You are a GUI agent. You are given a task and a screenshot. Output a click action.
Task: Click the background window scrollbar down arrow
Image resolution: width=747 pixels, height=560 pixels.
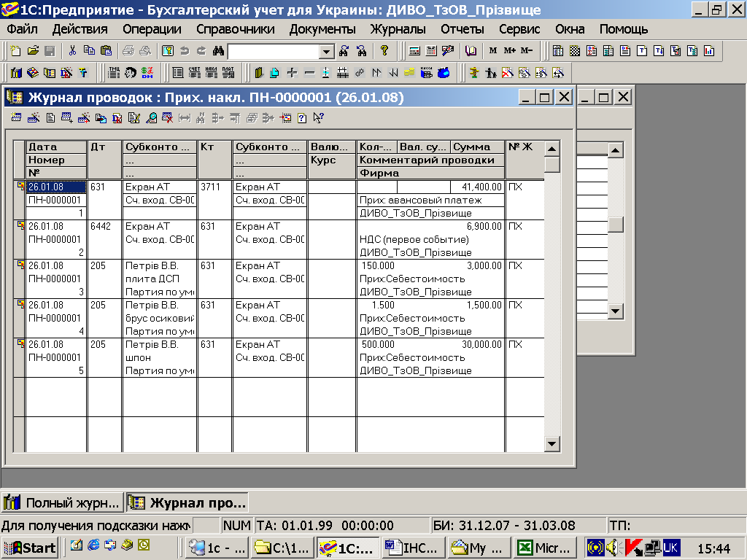pyautogui.click(x=616, y=311)
